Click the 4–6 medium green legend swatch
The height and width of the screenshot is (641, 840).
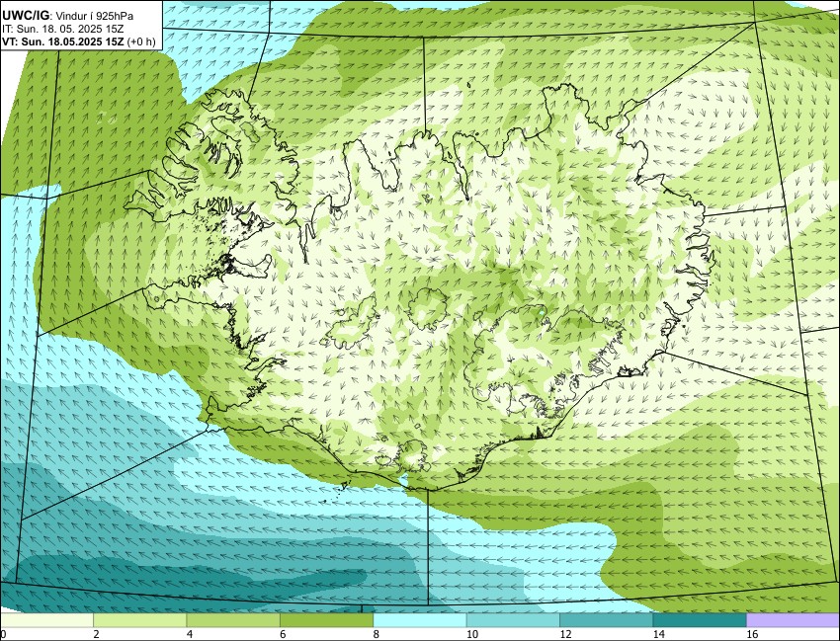click(x=233, y=620)
